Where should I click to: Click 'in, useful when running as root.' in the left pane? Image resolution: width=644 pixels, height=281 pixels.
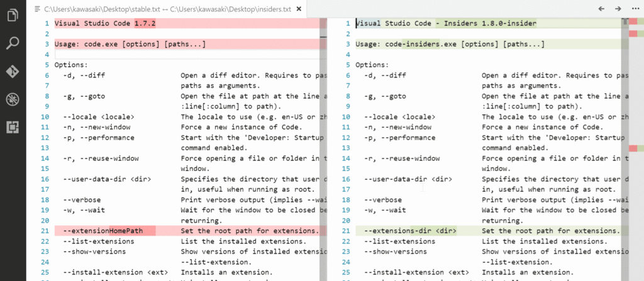tap(248, 189)
